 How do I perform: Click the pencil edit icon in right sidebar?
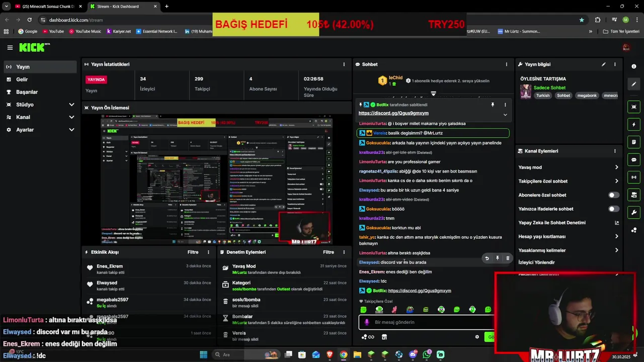(634, 84)
